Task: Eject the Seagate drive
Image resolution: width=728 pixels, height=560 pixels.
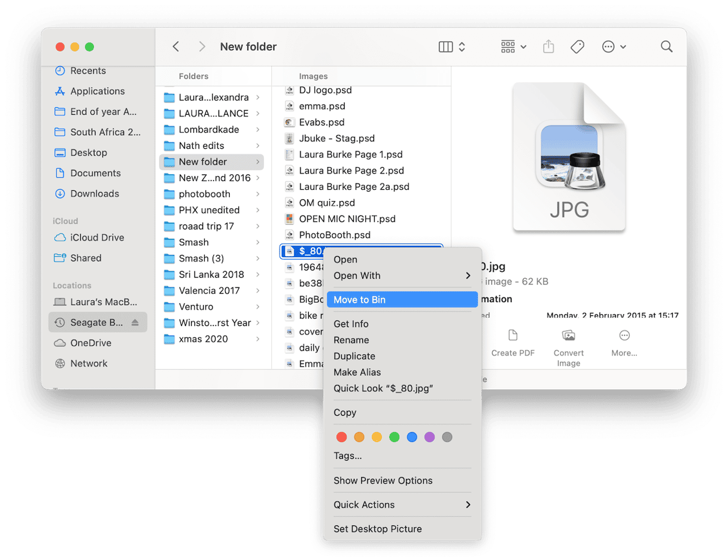Action: [x=135, y=322]
